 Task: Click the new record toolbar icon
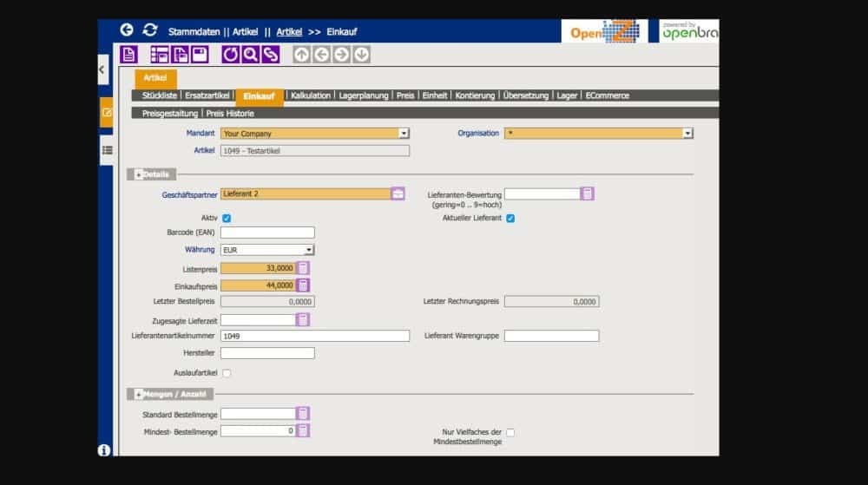(128, 55)
